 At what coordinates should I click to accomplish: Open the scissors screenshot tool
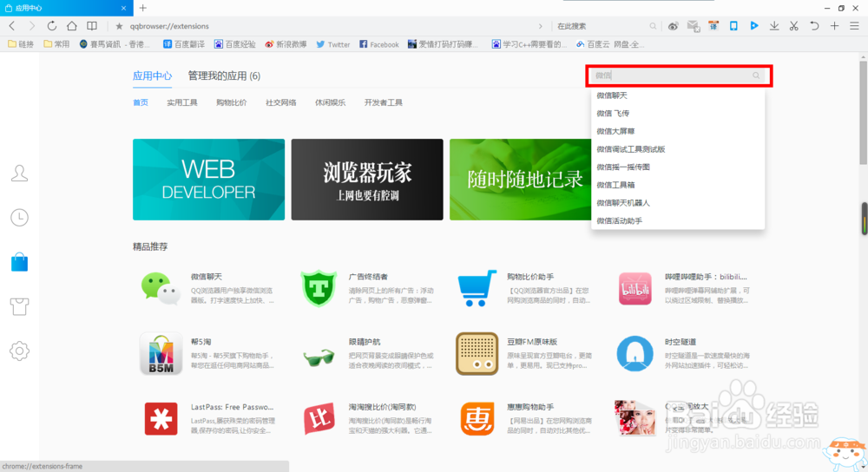click(x=794, y=26)
